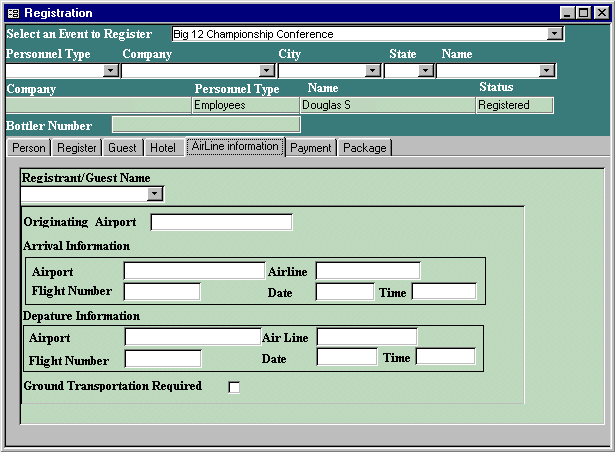Click the Employees personnel type field
Screen dimensions: 615x452
tap(246, 105)
